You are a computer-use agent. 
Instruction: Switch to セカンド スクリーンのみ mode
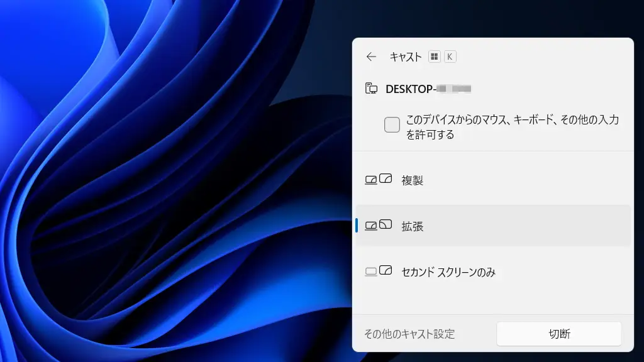pos(448,271)
